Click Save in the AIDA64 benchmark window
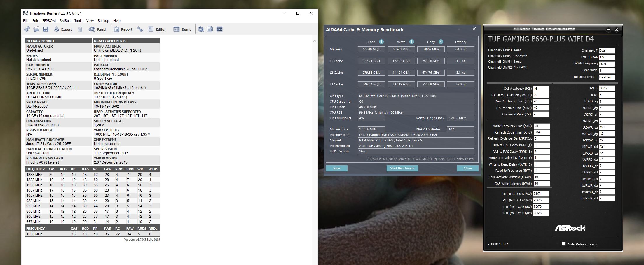Image resolution: width=644 pixels, height=265 pixels. 336,168
